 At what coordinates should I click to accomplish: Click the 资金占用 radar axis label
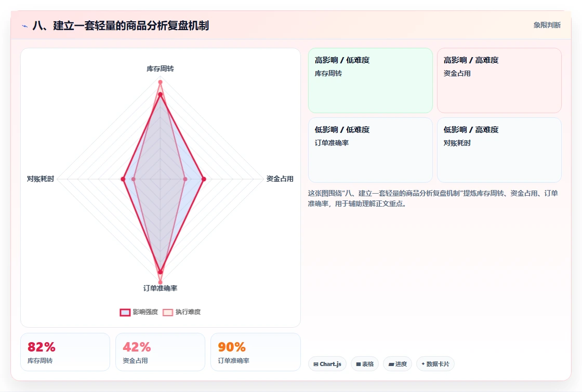(280, 179)
